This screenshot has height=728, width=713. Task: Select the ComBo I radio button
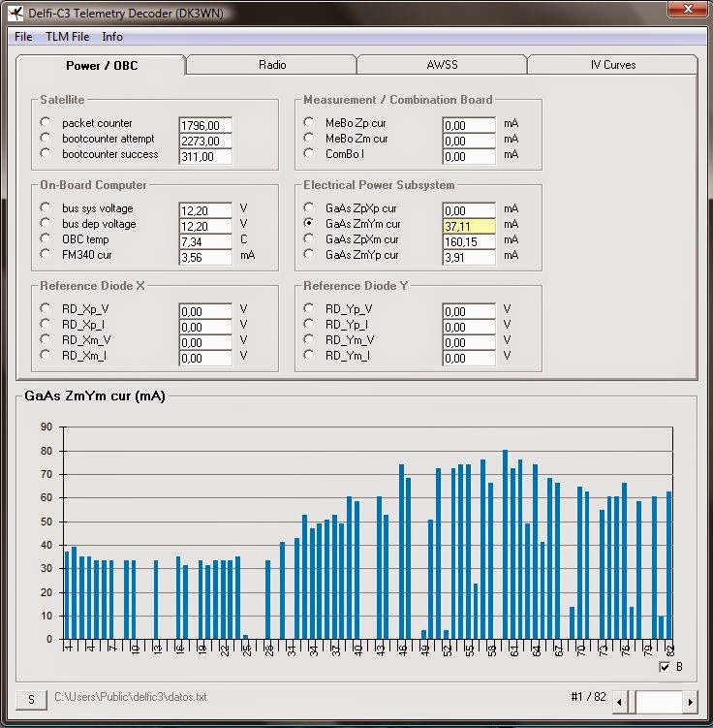point(308,153)
